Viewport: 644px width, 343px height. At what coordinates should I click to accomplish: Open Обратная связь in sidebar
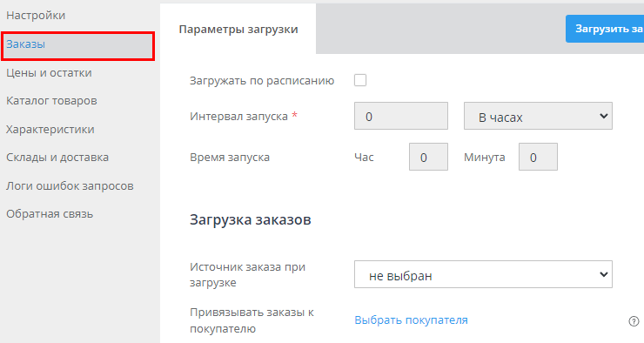click(50, 214)
